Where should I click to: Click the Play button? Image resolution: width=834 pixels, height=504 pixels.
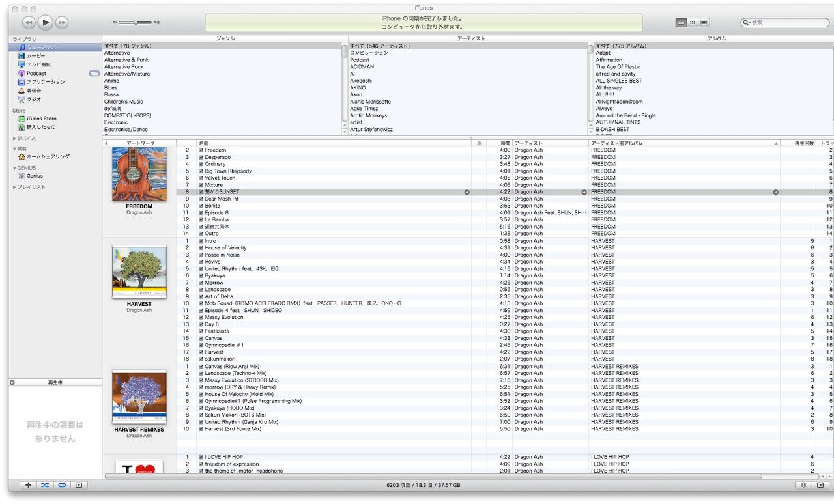tap(45, 22)
